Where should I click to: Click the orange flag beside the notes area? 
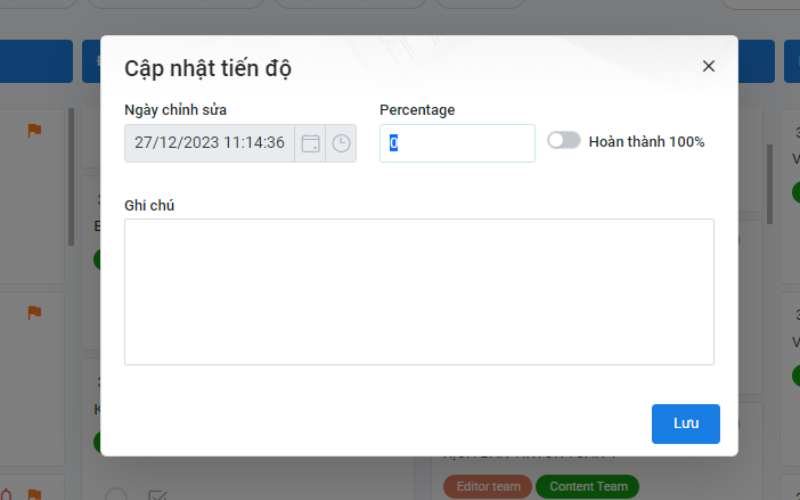[x=34, y=313]
